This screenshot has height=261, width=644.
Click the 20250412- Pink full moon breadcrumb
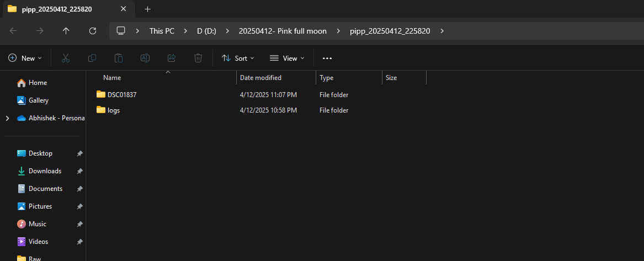pos(283,31)
